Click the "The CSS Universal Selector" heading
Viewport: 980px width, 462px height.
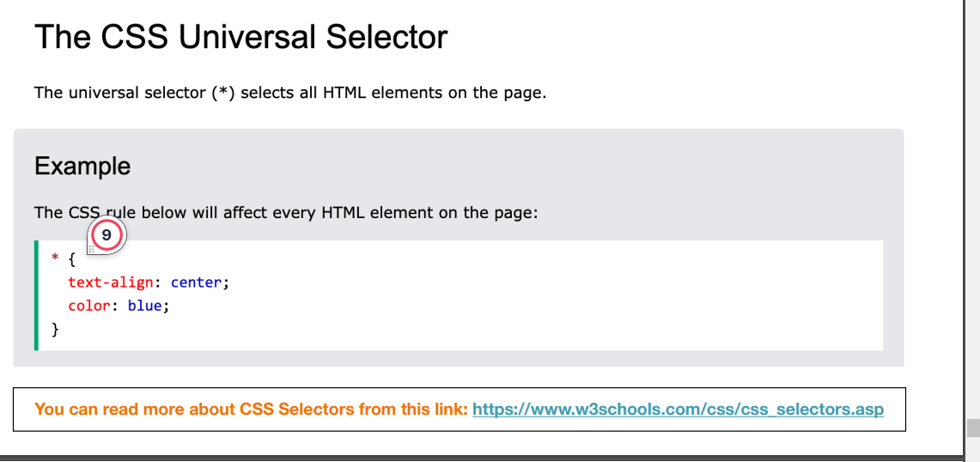(x=241, y=36)
